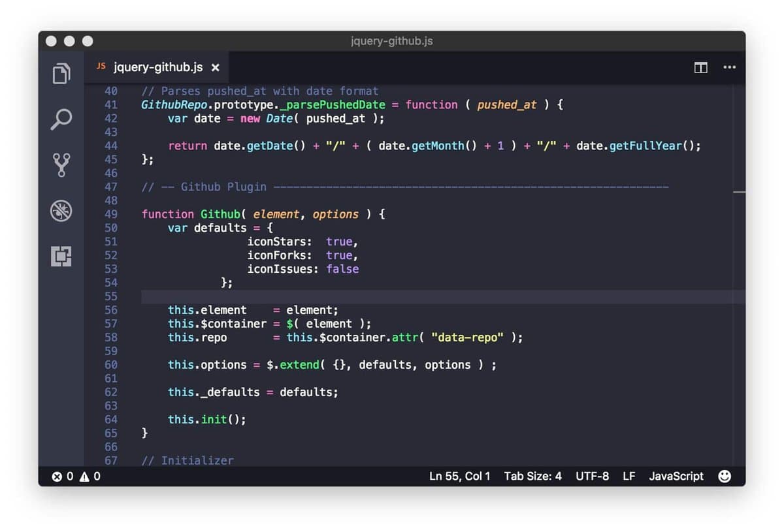Send feedback via the smiley icon
The height and width of the screenshot is (532, 784).
coord(725,477)
